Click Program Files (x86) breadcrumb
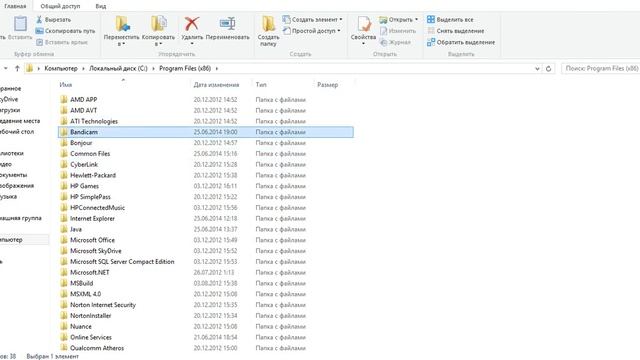The height and width of the screenshot is (360, 640). point(185,69)
